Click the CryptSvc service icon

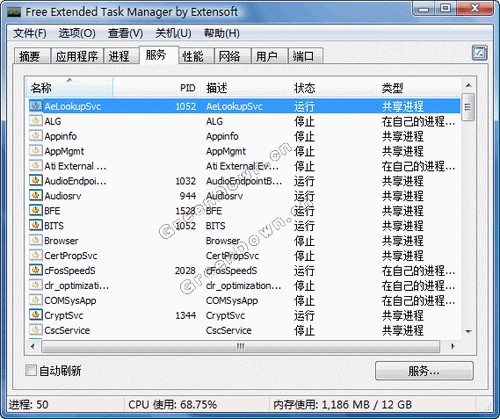(x=35, y=315)
